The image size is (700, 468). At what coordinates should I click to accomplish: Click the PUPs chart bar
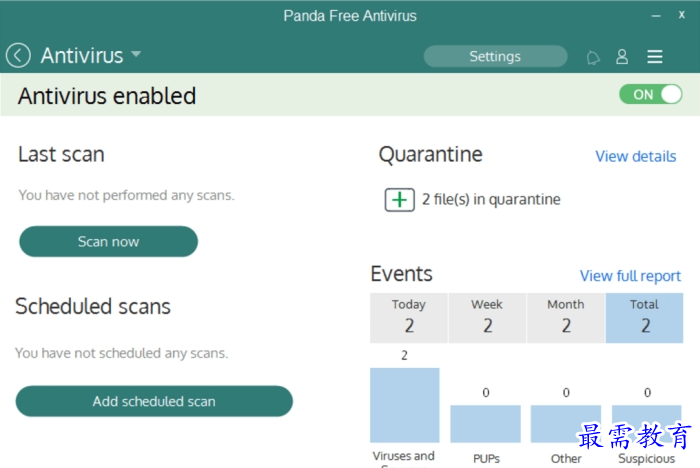pos(485,424)
